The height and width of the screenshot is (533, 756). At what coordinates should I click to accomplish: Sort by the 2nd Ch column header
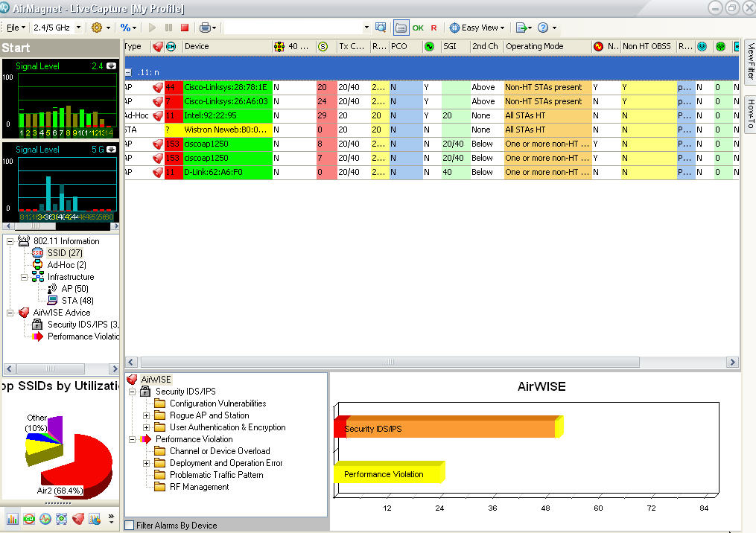click(486, 46)
